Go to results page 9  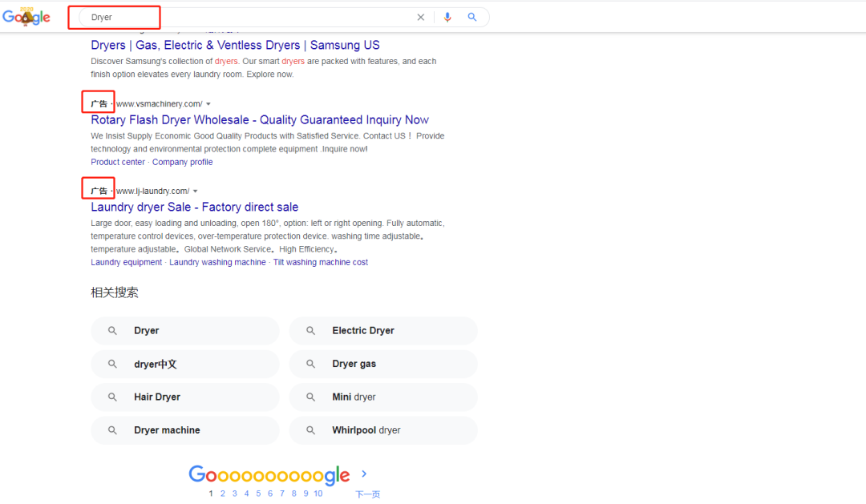tap(306, 494)
